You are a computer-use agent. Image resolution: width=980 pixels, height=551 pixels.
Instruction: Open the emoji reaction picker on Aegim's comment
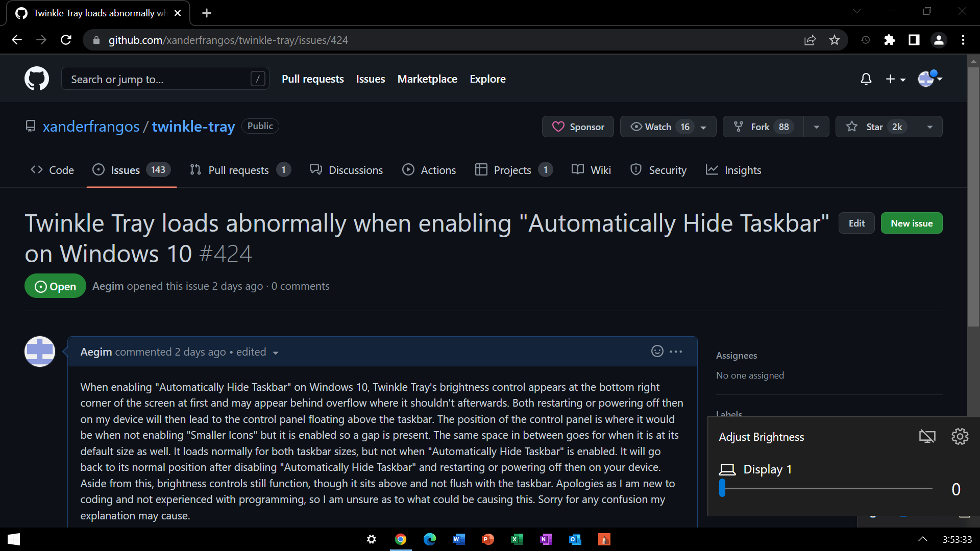coord(656,352)
